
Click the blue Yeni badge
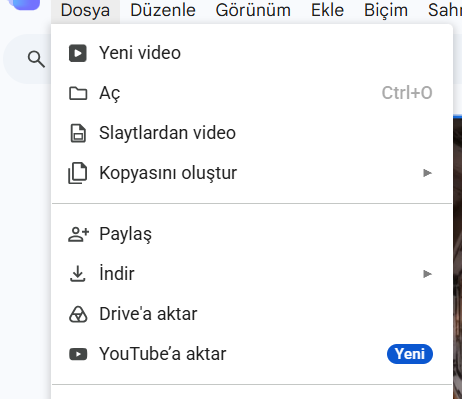click(410, 354)
